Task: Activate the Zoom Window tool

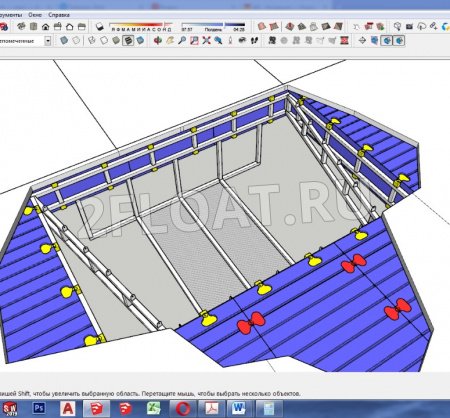Action: (194, 41)
